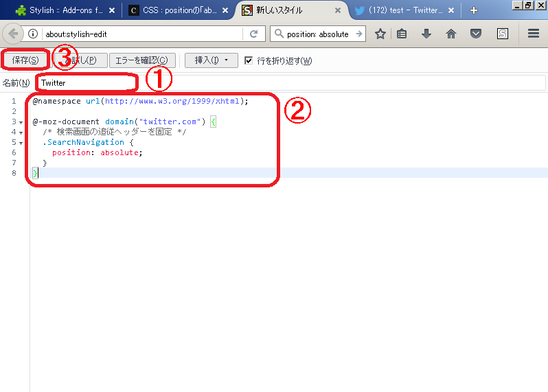
Task: Open the Pocket icon
Action: (x=476, y=34)
